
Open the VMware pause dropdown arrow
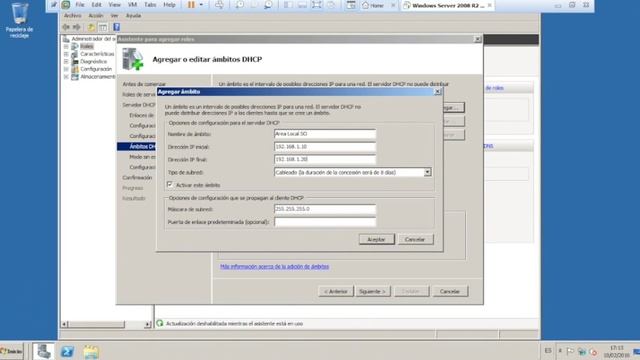point(201,5)
